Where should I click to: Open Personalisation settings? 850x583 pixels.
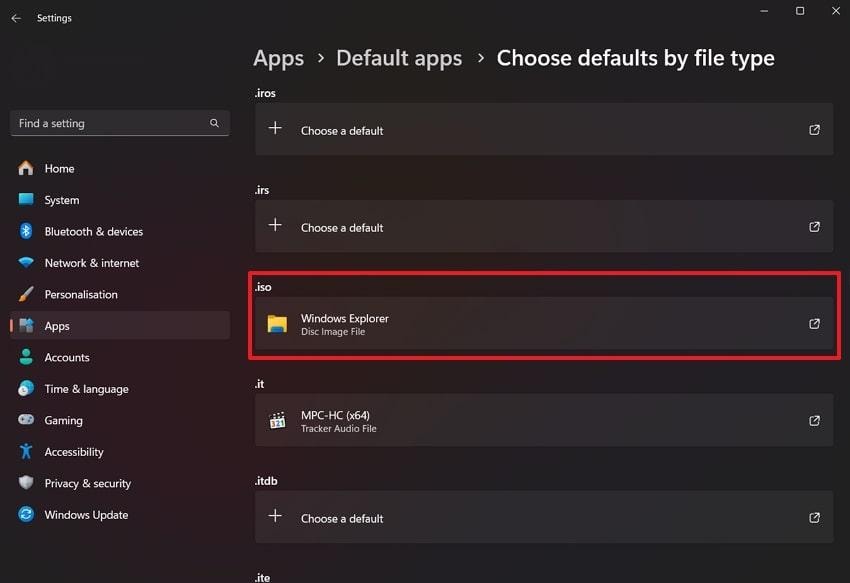click(120, 294)
